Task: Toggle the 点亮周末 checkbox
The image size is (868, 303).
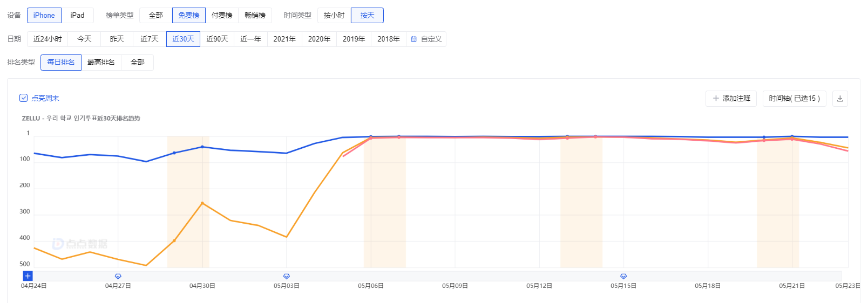Action: (x=23, y=98)
